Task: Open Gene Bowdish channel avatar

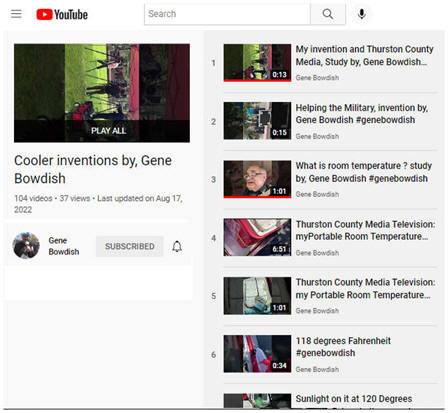Action: pyautogui.click(x=26, y=245)
